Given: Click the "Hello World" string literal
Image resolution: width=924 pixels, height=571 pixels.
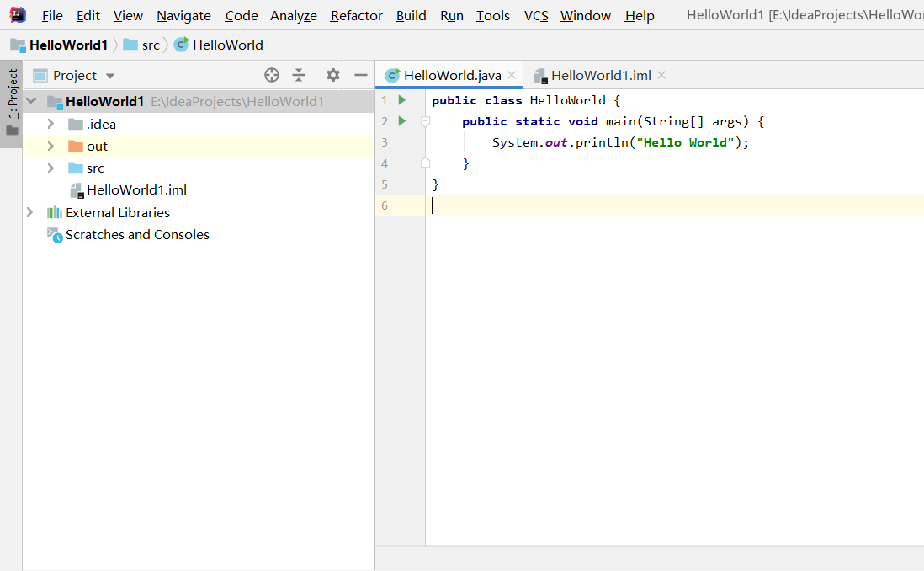Looking at the screenshot, I should click(x=685, y=143).
